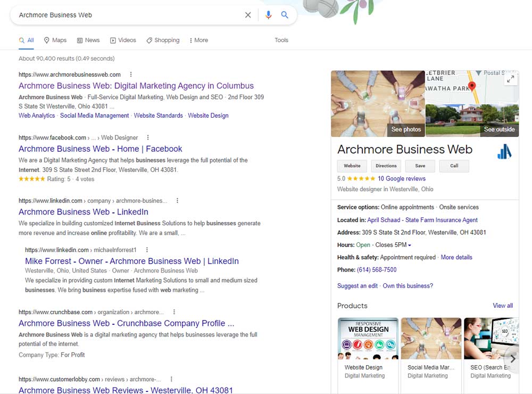Screen dimensions: 532x394
Task: Click the address '309 S State St 2nd Floor'
Action: click(x=424, y=233)
